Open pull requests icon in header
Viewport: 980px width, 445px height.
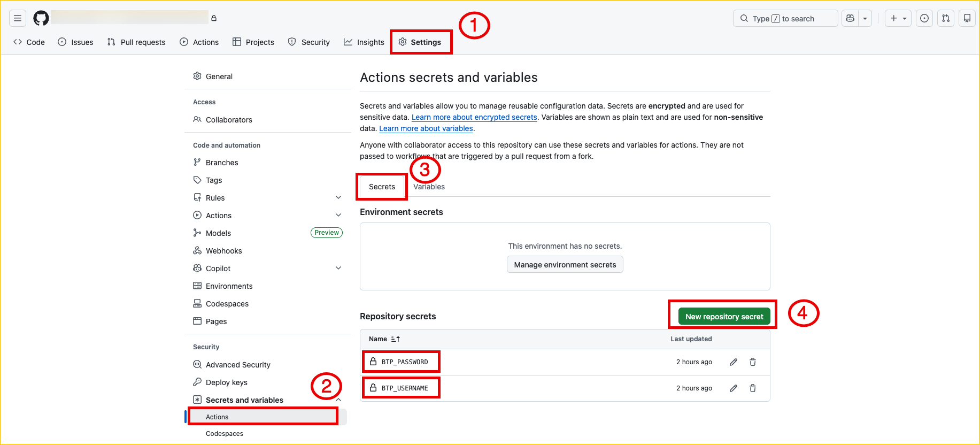946,18
